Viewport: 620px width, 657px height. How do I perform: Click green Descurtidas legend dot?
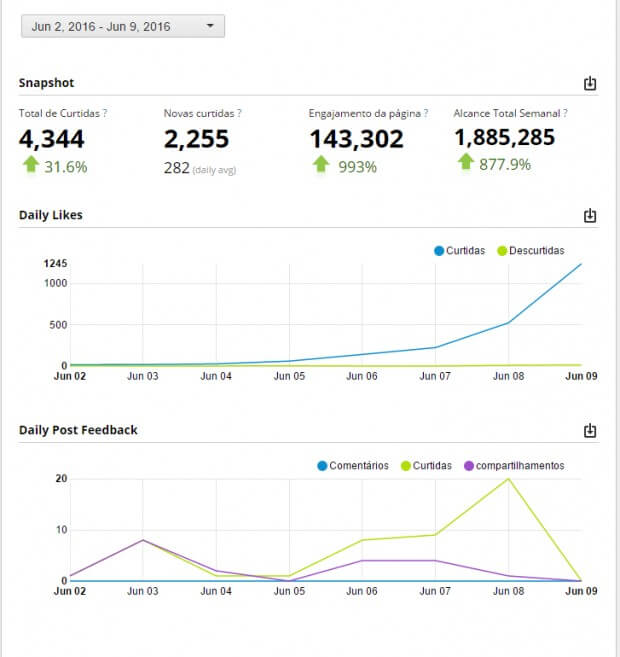(502, 251)
